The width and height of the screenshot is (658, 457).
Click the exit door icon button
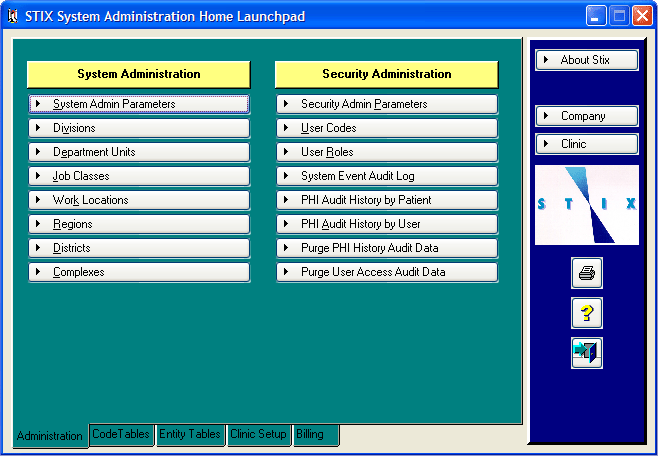587,353
